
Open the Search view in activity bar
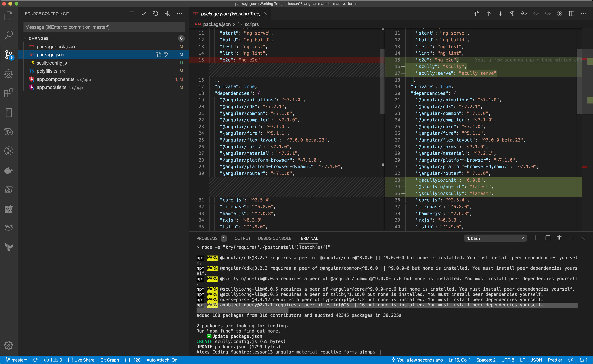click(x=9, y=35)
